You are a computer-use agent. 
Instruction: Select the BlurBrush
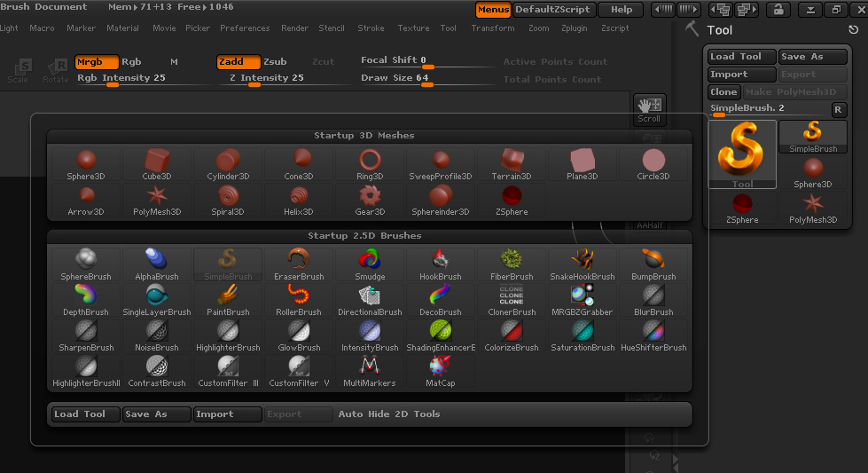[x=653, y=301]
